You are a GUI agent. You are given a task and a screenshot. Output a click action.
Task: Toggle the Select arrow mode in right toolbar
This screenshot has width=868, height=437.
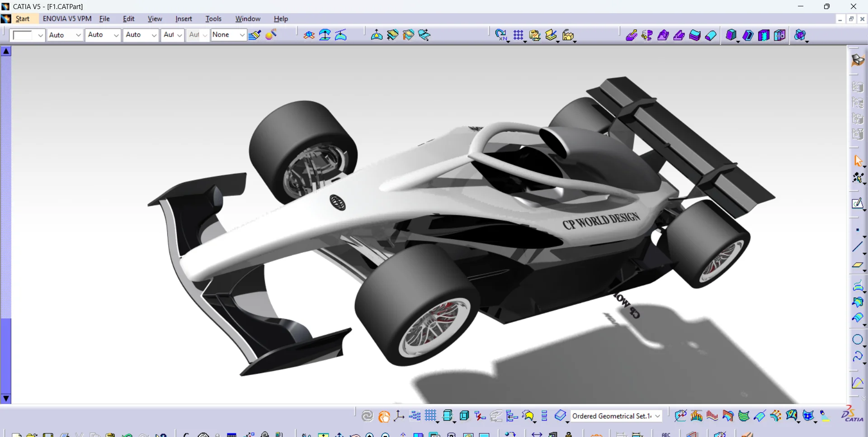point(858,161)
